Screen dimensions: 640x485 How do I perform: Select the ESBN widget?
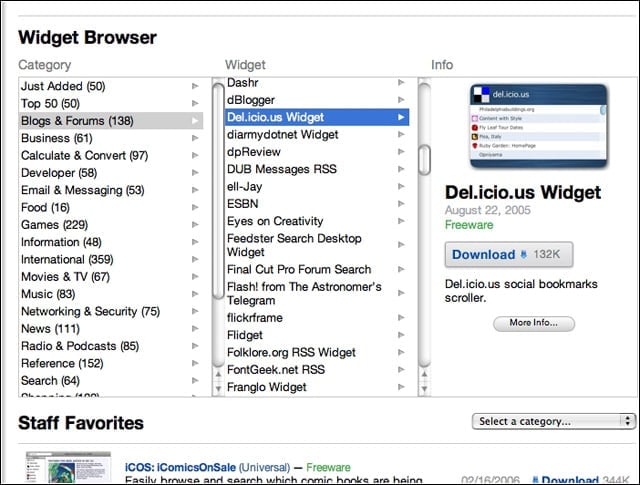[x=317, y=204]
